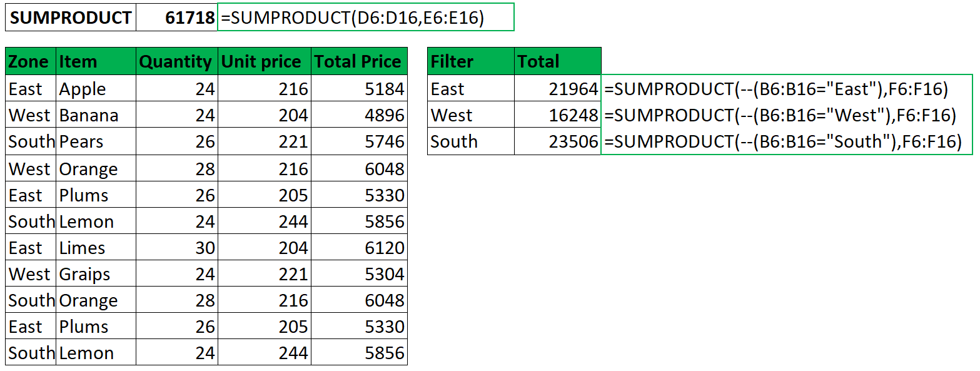980x371 pixels.
Task: Select the Zone column header
Action: (31, 61)
